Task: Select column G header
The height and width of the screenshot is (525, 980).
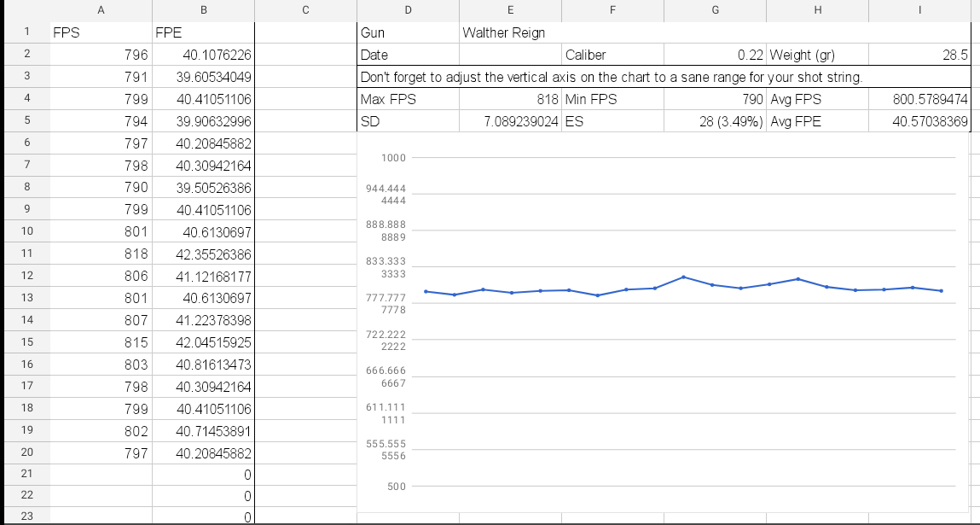Action: point(715,10)
